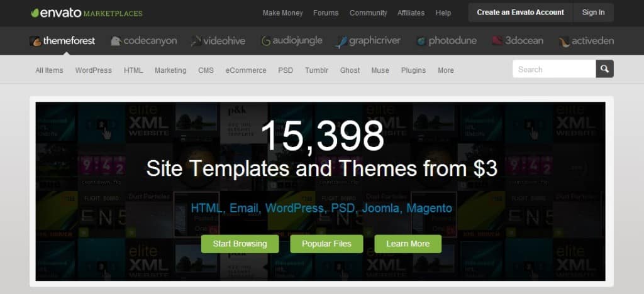644x294 pixels.
Task: Click the GraphicRiver marketplace icon
Action: [x=341, y=42]
